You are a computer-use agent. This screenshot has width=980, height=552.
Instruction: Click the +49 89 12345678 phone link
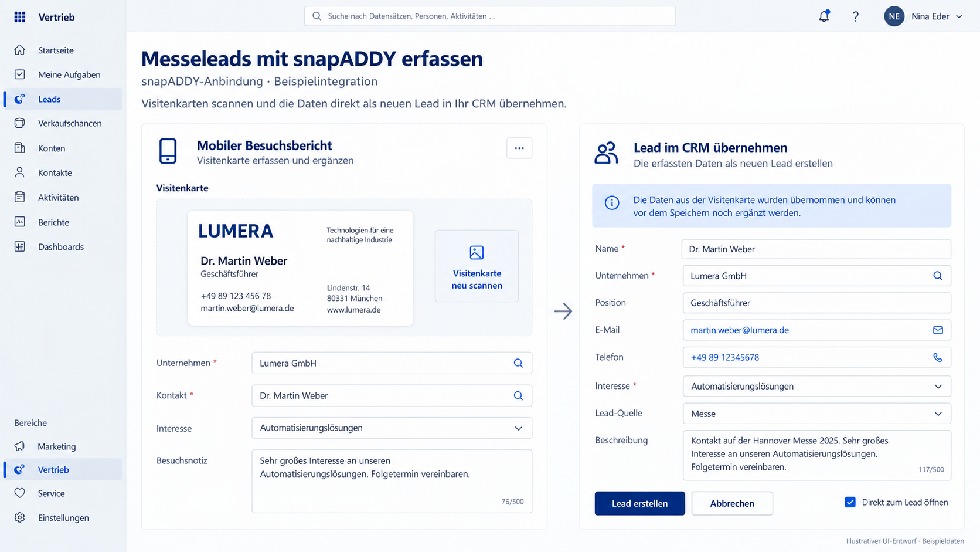(x=725, y=357)
